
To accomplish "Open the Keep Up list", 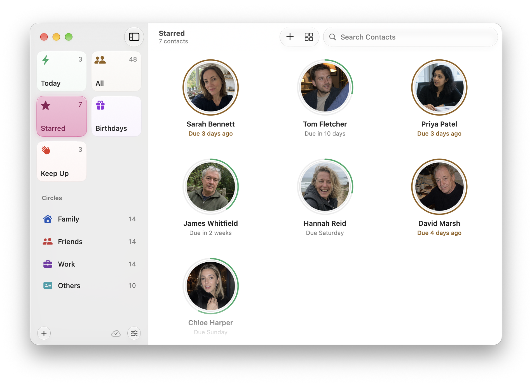I will [62, 161].
